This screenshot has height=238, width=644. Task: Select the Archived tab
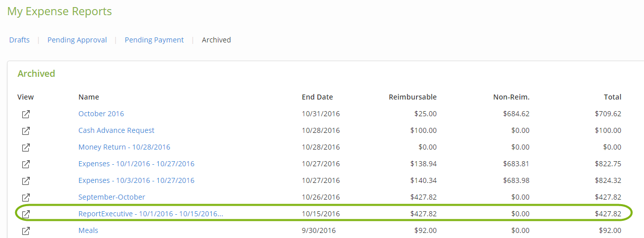pyautogui.click(x=216, y=40)
